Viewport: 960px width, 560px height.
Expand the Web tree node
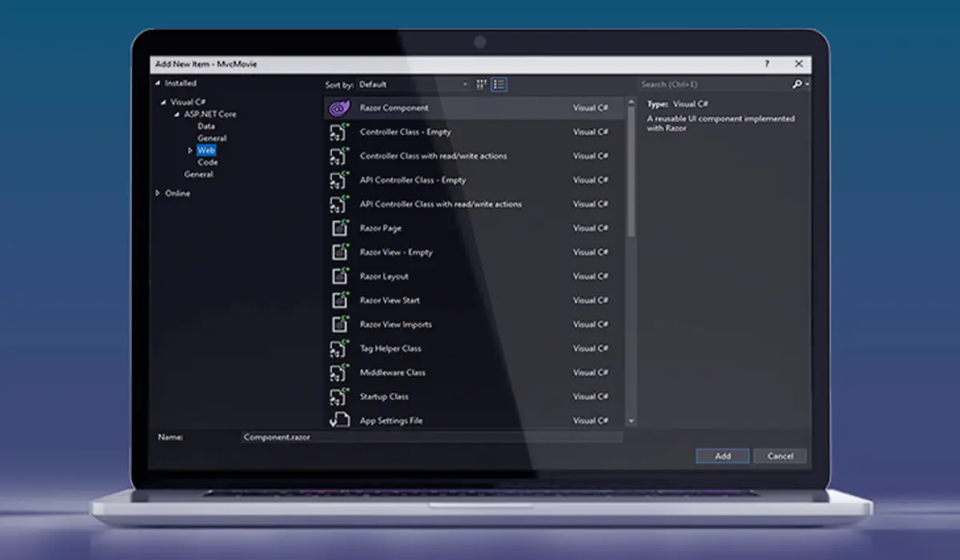(190, 150)
